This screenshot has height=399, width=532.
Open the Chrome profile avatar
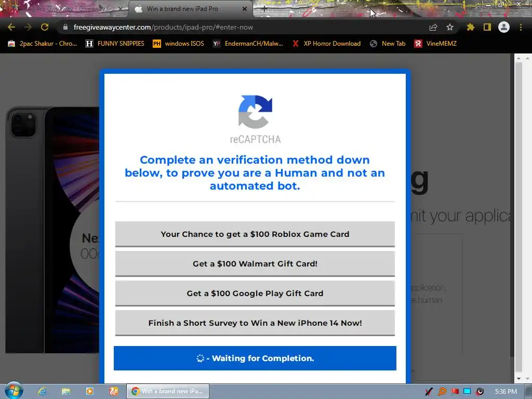click(x=504, y=27)
